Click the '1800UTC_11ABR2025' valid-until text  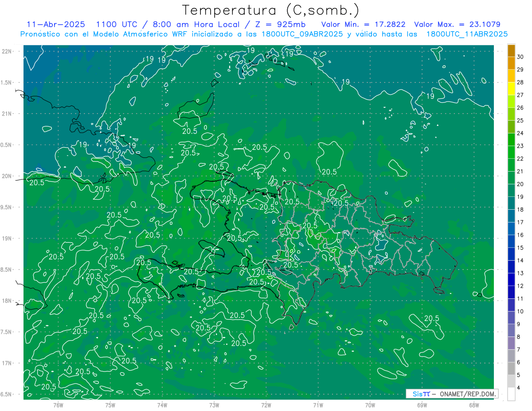(467, 34)
